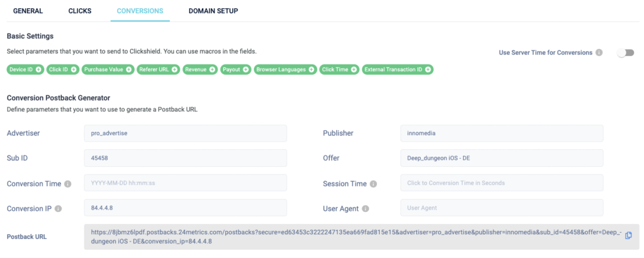Add the Payout parameter tag

point(236,69)
